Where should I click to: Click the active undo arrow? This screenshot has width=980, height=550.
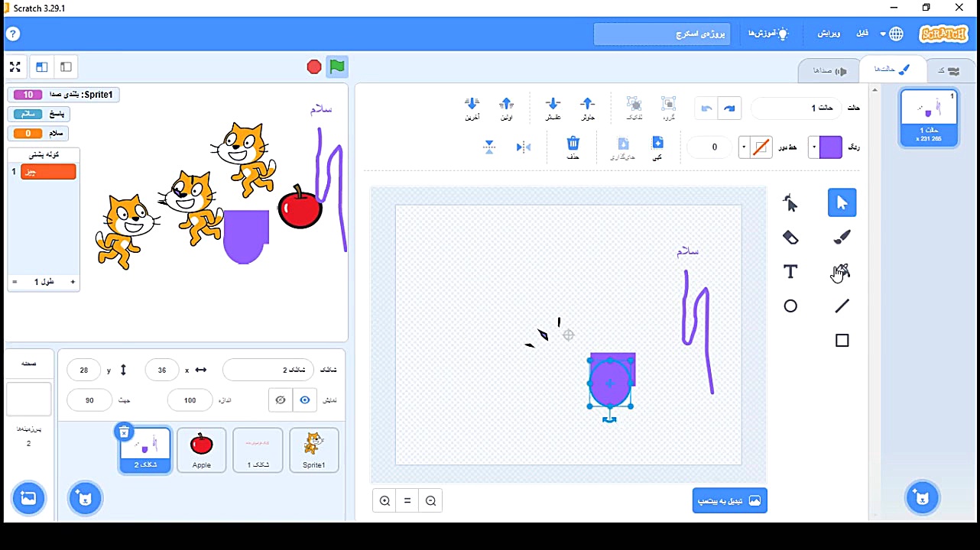point(729,108)
